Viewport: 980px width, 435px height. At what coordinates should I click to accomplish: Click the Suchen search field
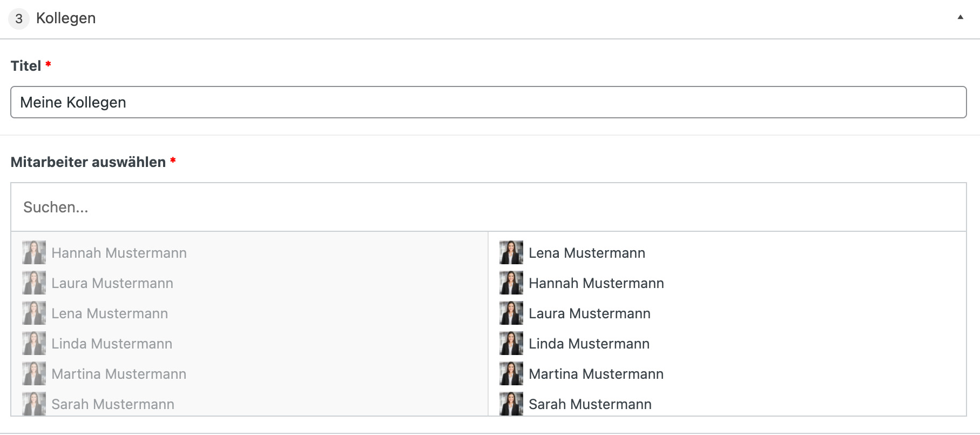click(488, 207)
